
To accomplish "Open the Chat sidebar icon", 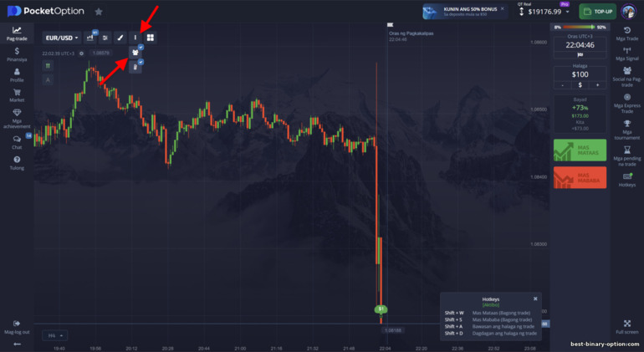I will pos(17,142).
